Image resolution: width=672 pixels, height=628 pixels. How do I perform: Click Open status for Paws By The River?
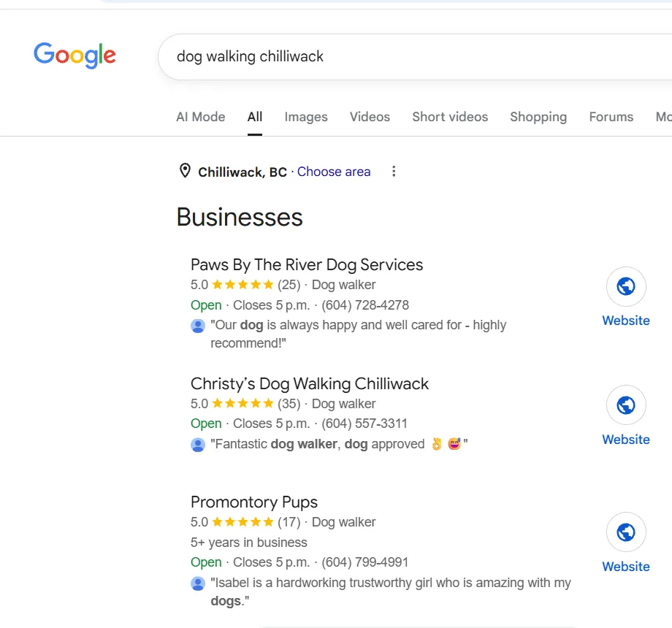pyautogui.click(x=206, y=305)
